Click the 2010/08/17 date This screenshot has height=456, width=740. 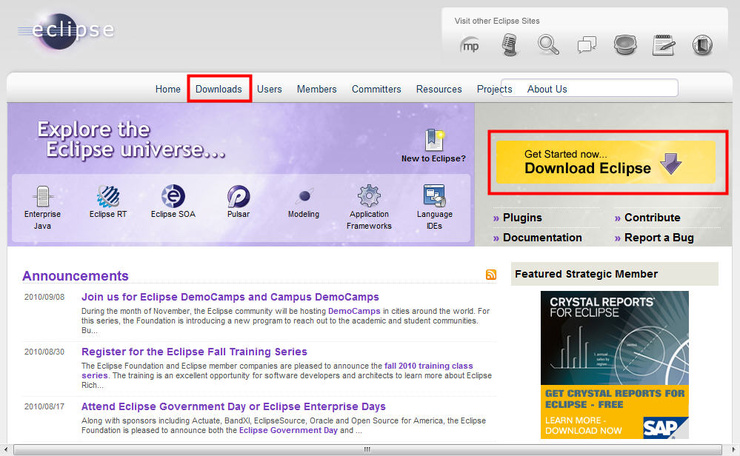[44, 406]
